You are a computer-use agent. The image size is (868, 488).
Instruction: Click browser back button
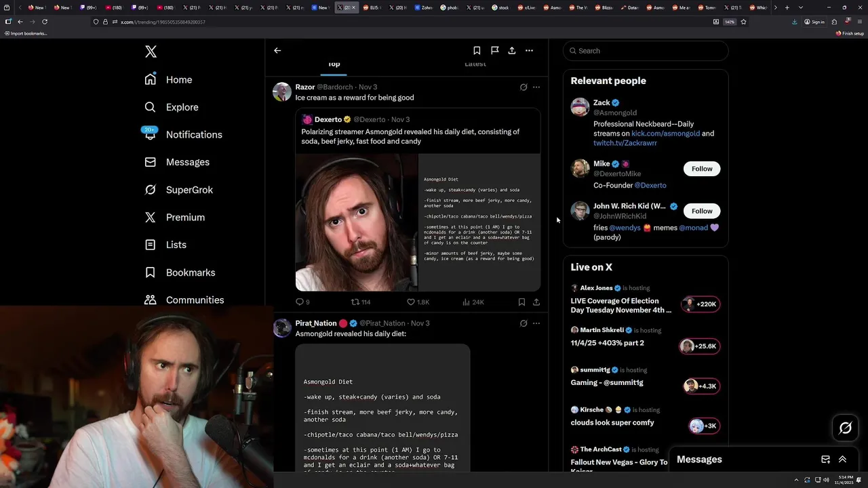pos(20,22)
